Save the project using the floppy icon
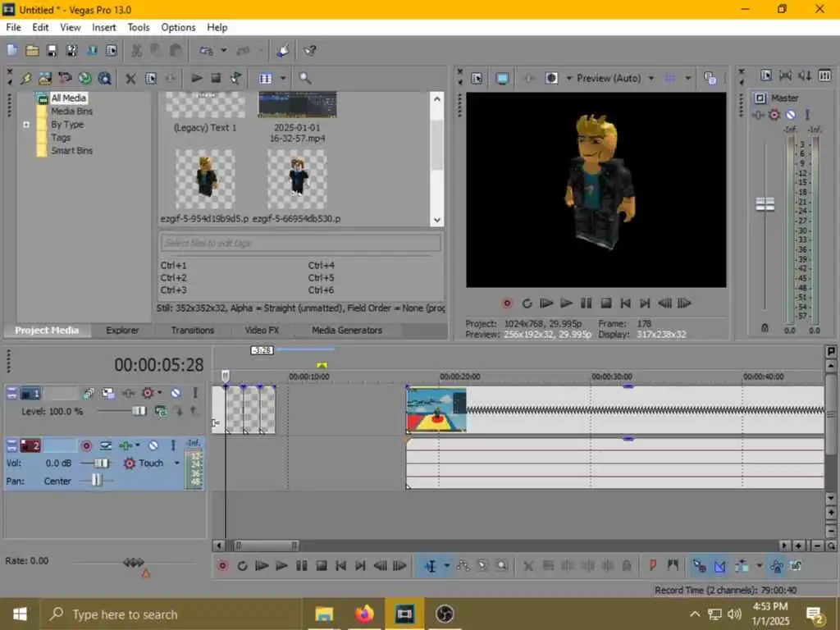The height and width of the screenshot is (630, 840). tap(52, 51)
